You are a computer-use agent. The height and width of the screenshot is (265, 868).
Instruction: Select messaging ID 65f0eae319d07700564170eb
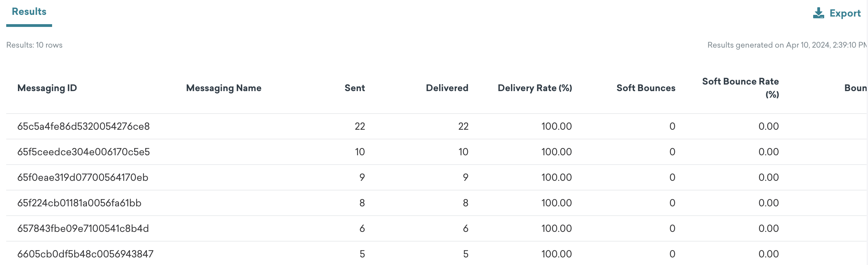coord(83,177)
